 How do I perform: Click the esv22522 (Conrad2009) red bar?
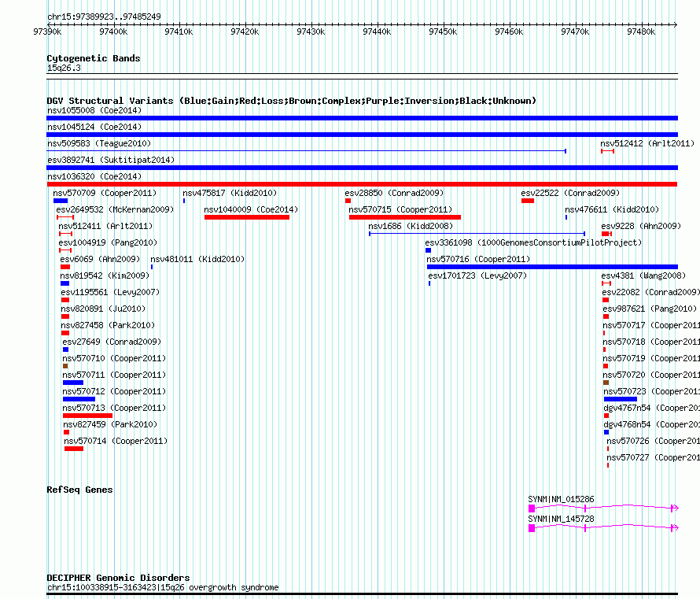pyautogui.click(x=527, y=201)
